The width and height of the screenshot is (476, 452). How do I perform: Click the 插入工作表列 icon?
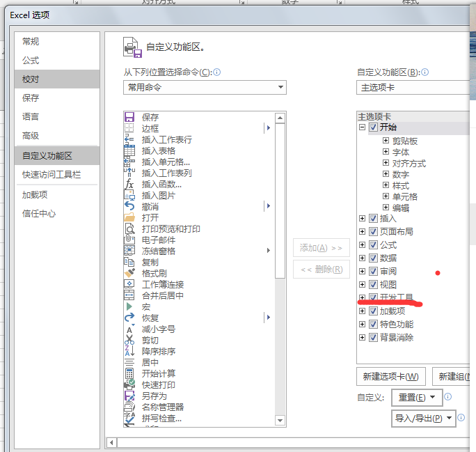(x=129, y=173)
